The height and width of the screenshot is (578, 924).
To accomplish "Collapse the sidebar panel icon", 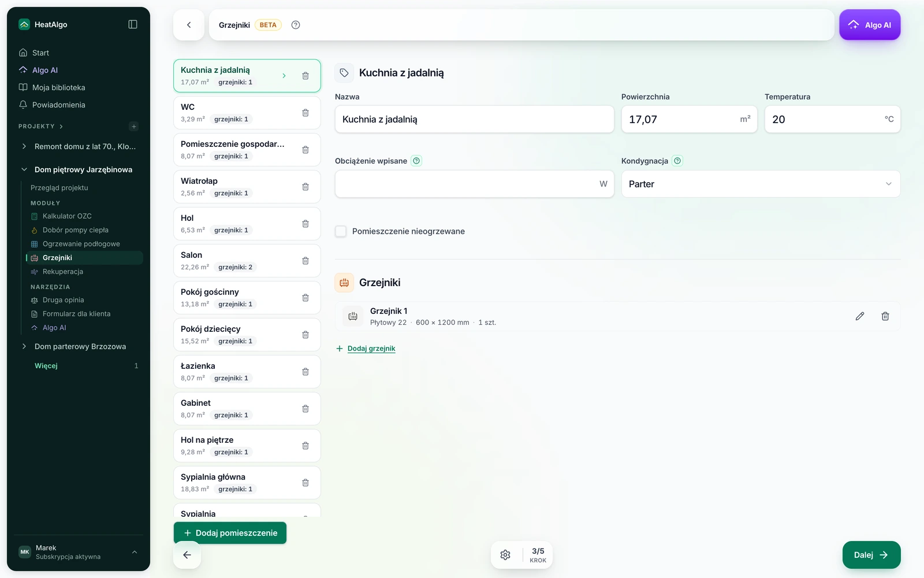I will click(x=133, y=24).
